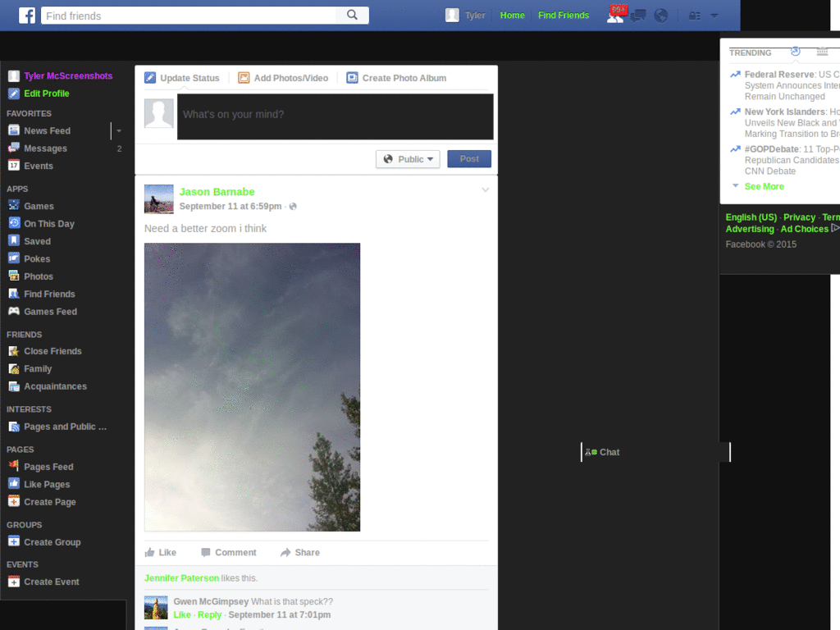Open the Acquaintances list icon

pos(14,386)
